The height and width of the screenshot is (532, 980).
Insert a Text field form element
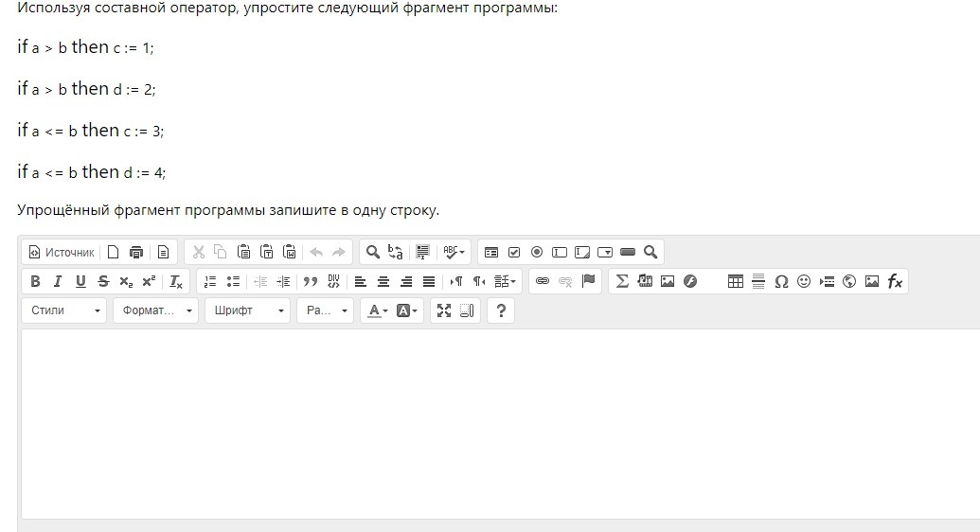point(560,252)
